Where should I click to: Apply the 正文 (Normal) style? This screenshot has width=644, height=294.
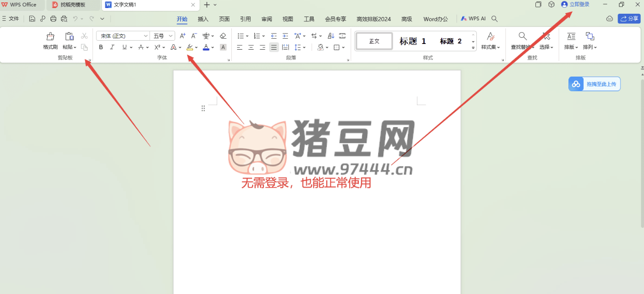pyautogui.click(x=374, y=41)
